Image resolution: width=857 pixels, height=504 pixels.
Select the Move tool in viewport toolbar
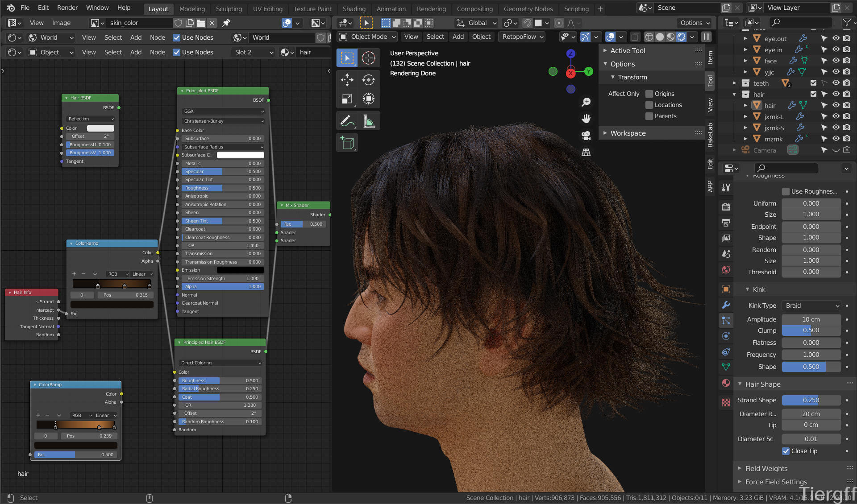347,80
